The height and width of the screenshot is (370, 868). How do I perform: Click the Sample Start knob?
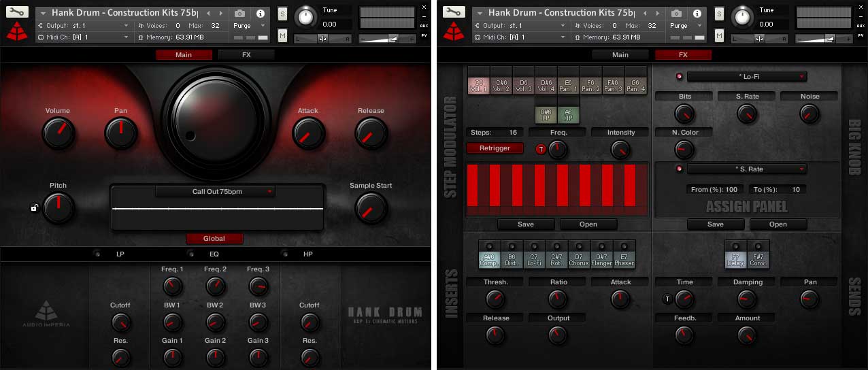pyautogui.click(x=371, y=208)
